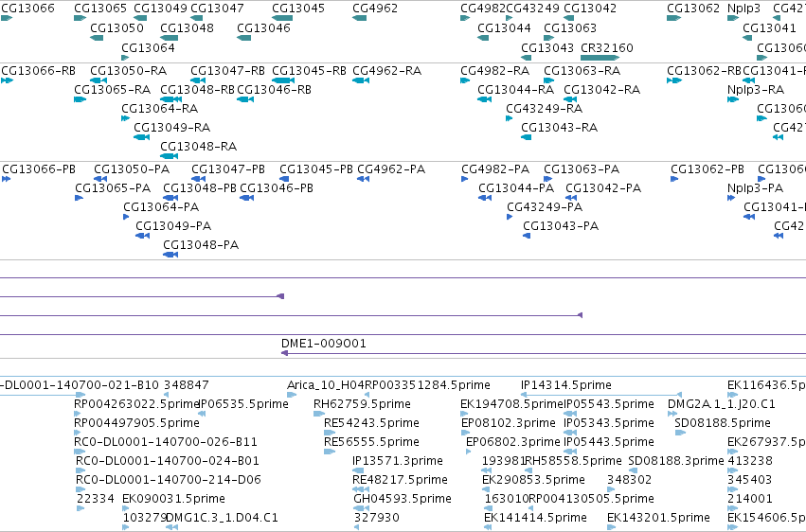The height and width of the screenshot is (532, 806).
Task: Select the DMG1C.3_1.D04.C1 EST label
Action: point(222,518)
